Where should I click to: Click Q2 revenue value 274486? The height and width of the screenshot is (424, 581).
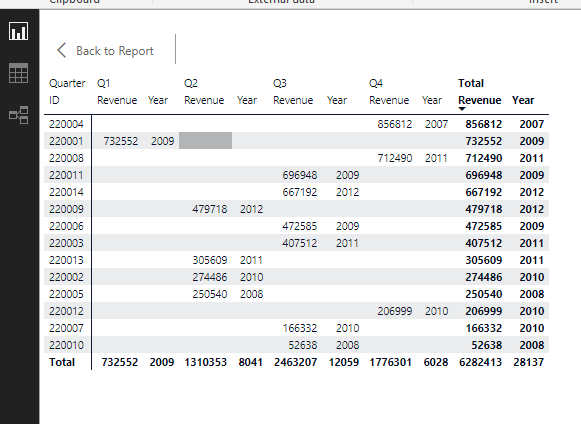click(x=210, y=277)
